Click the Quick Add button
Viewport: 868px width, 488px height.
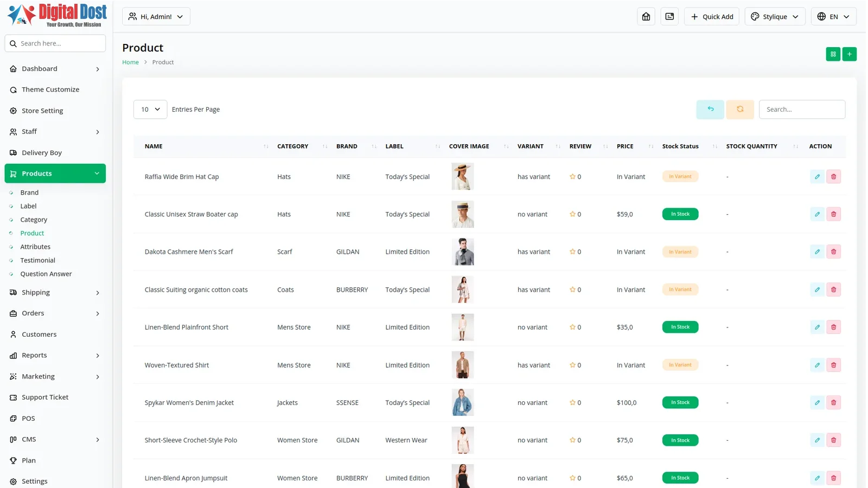(711, 17)
